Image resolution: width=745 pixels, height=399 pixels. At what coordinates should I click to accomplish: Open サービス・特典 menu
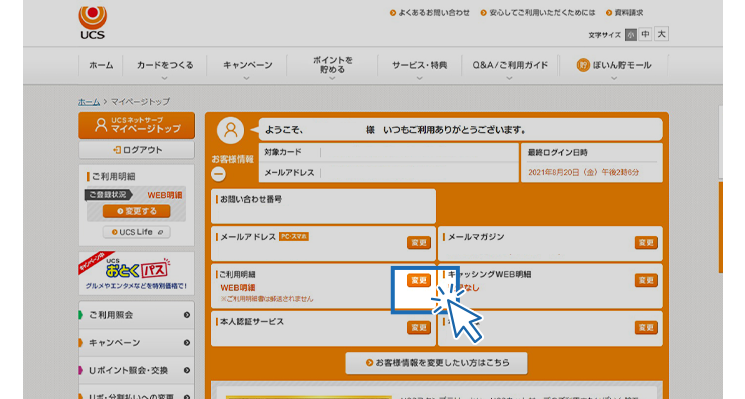[x=420, y=66]
